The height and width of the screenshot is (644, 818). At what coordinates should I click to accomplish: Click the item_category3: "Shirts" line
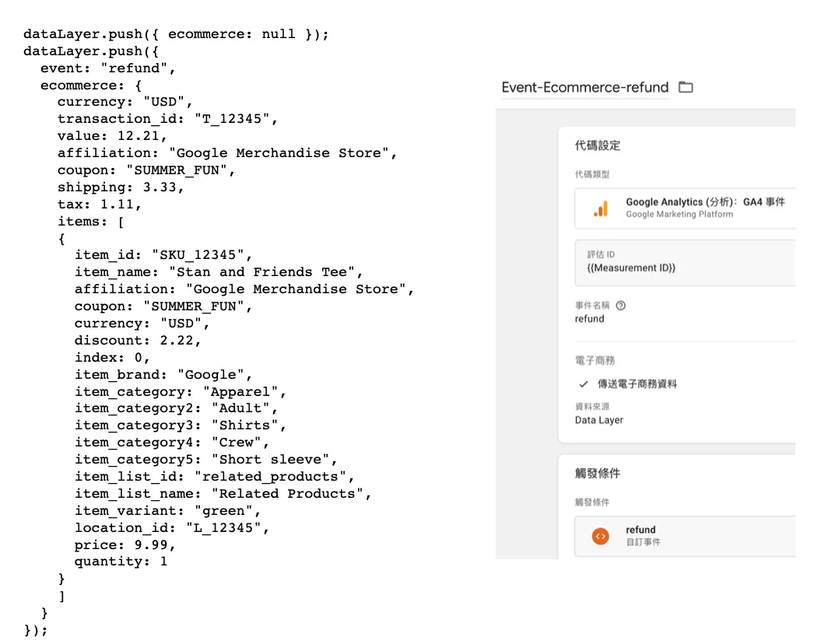(181, 425)
